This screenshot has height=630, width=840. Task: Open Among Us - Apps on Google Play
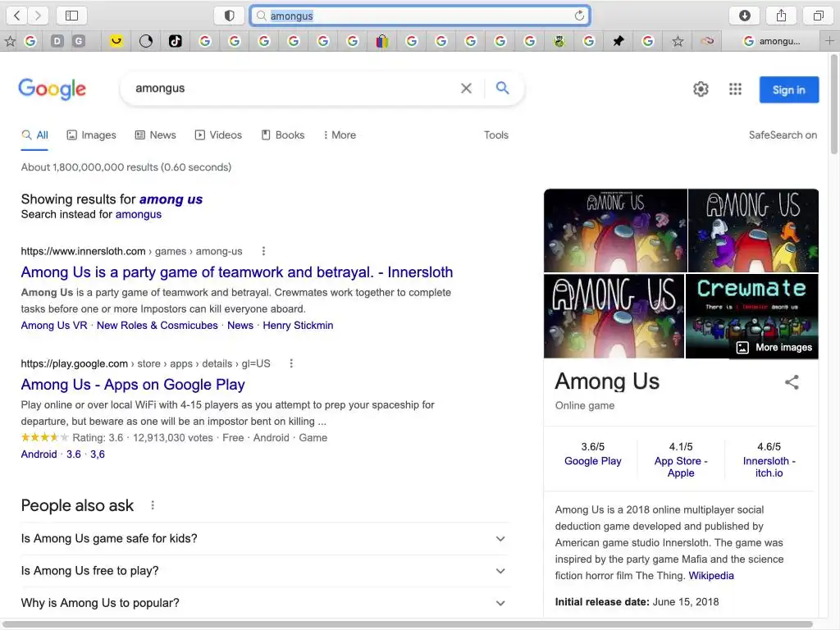(x=133, y=385)
